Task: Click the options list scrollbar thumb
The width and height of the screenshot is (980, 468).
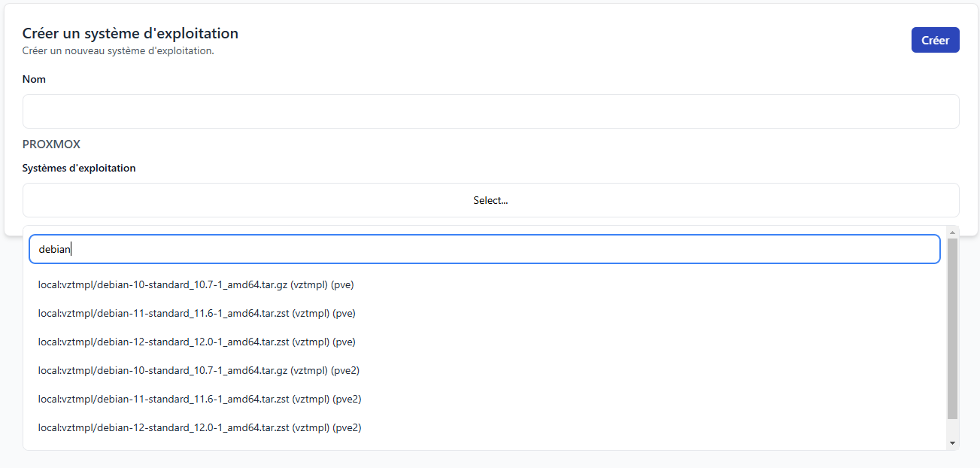Action: [x=953, y=328]
